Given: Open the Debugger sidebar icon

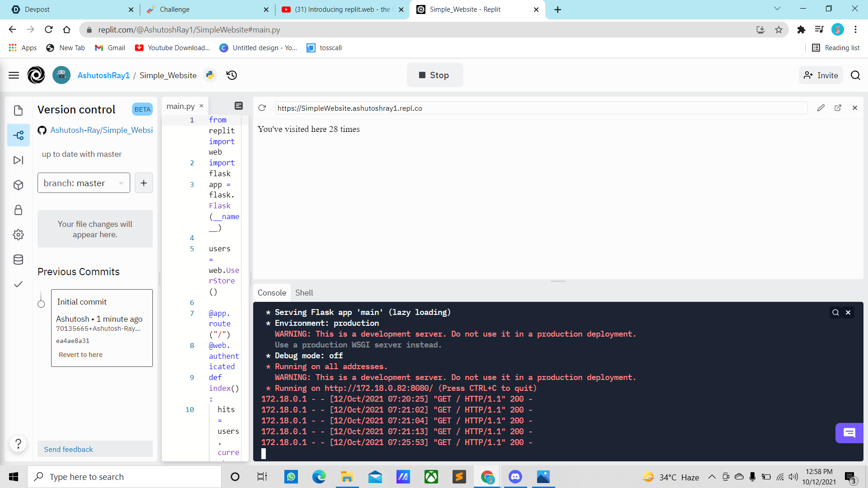Looking at the screenshot, I should pyautogui.click(x=18, y=160).
